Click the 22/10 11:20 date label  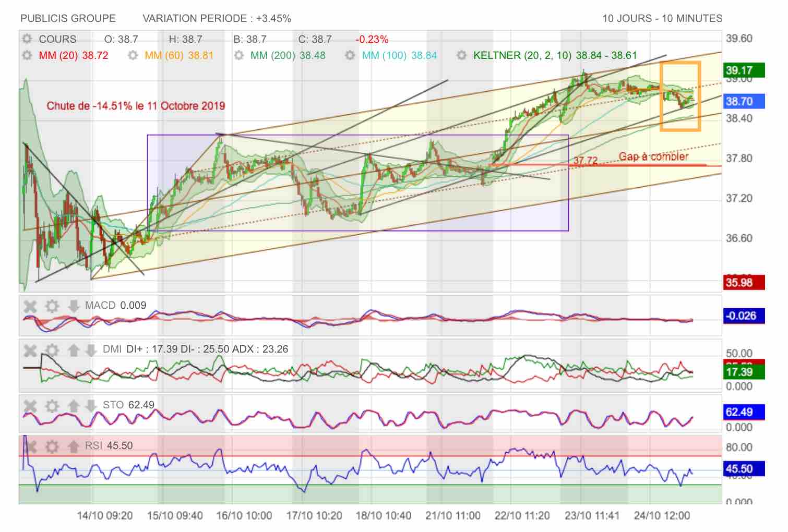[522, 516]
